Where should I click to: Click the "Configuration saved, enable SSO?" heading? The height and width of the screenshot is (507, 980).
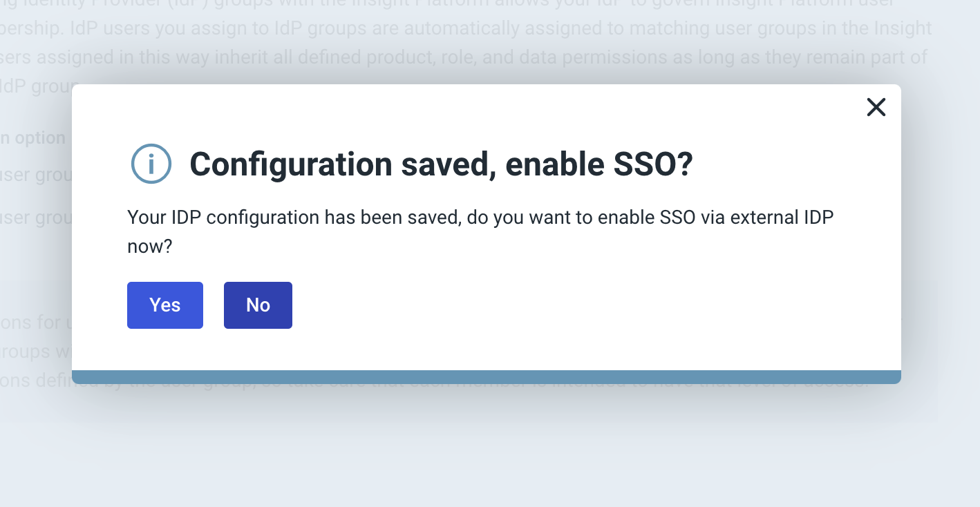441,164
